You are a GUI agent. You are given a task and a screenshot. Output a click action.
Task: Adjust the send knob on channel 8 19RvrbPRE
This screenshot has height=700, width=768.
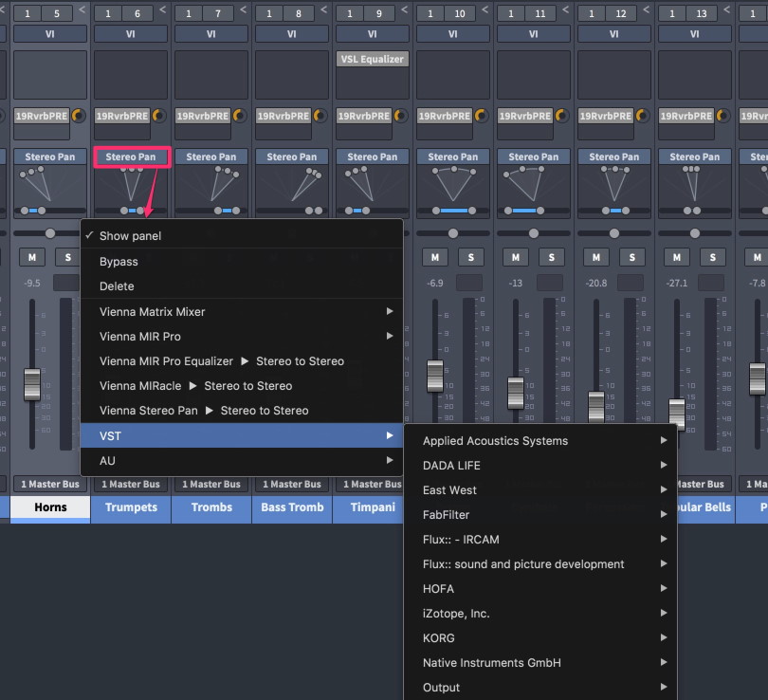(320, 116)
